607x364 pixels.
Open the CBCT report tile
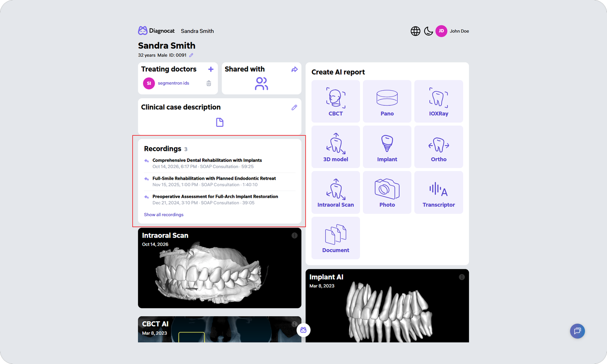click(x=335, y=101)
